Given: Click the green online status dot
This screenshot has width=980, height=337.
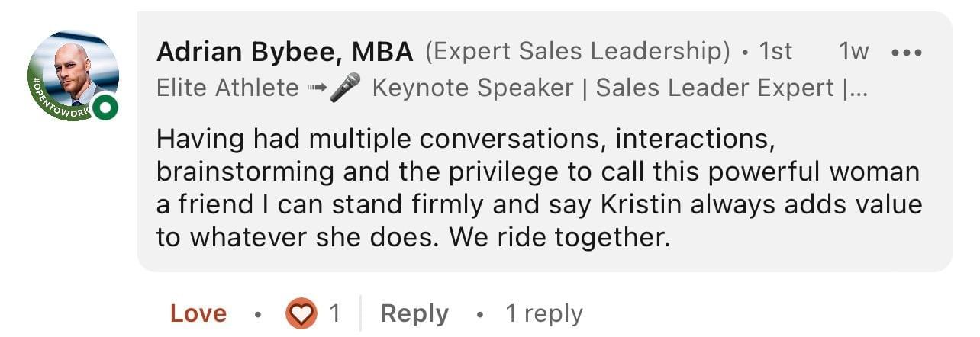Looking at the screenshot, I should (108, 109).
